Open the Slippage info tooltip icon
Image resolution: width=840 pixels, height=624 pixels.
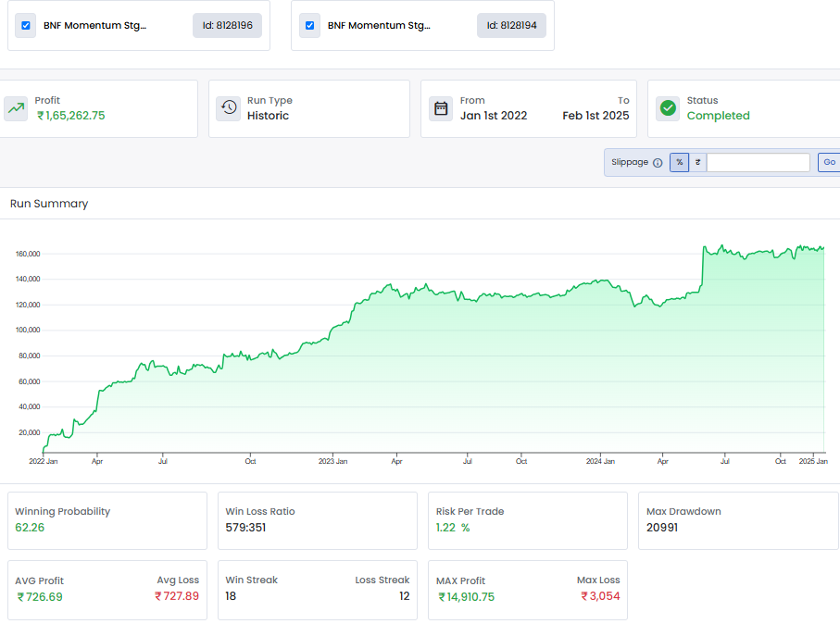(x=658, y=162)
